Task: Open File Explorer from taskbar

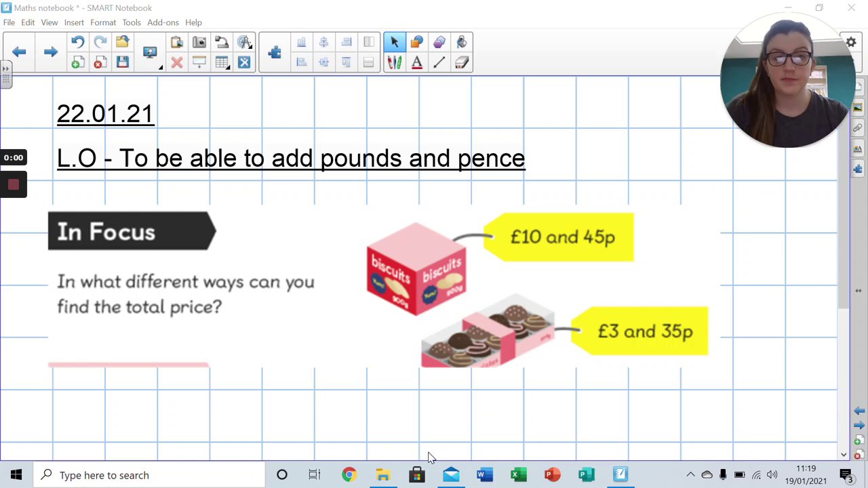Action: [382, 475]
